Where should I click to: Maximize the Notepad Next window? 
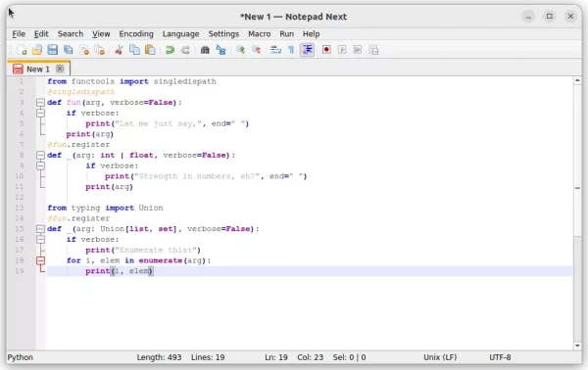pos(550,16)
